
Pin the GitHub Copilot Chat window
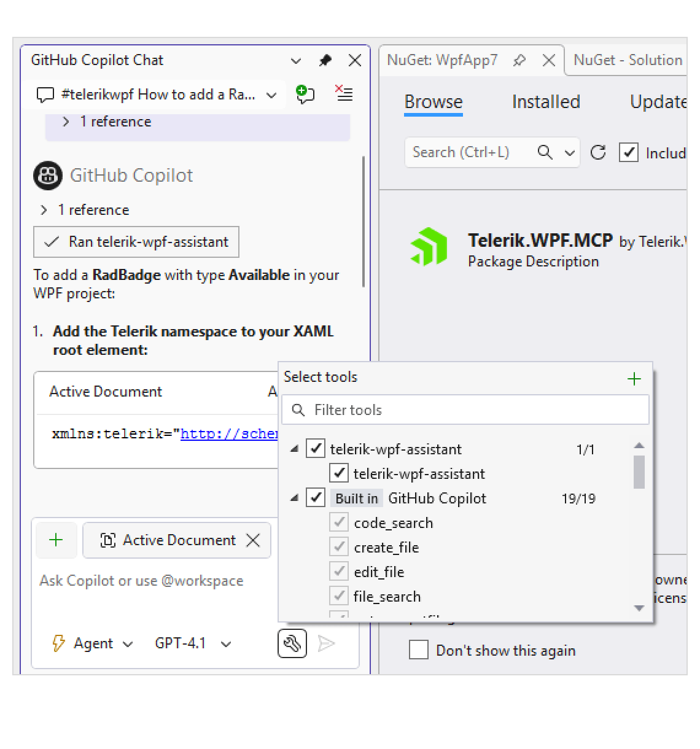click(325, 60)
